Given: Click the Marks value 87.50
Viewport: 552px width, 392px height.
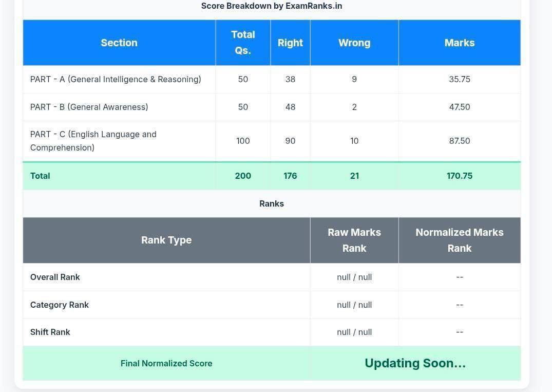Looking at the screenshot, I should pyautogui.click(x=460, y=141).
